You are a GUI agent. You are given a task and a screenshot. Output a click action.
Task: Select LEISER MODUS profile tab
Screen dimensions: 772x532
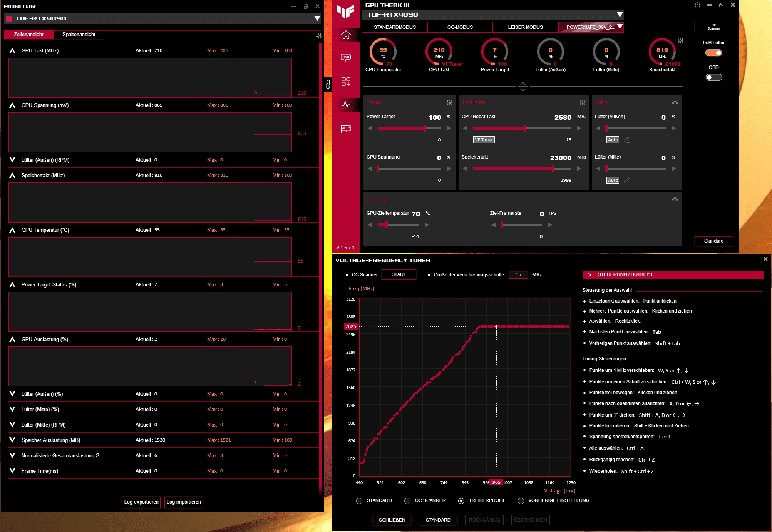click(x=525, y=27)
